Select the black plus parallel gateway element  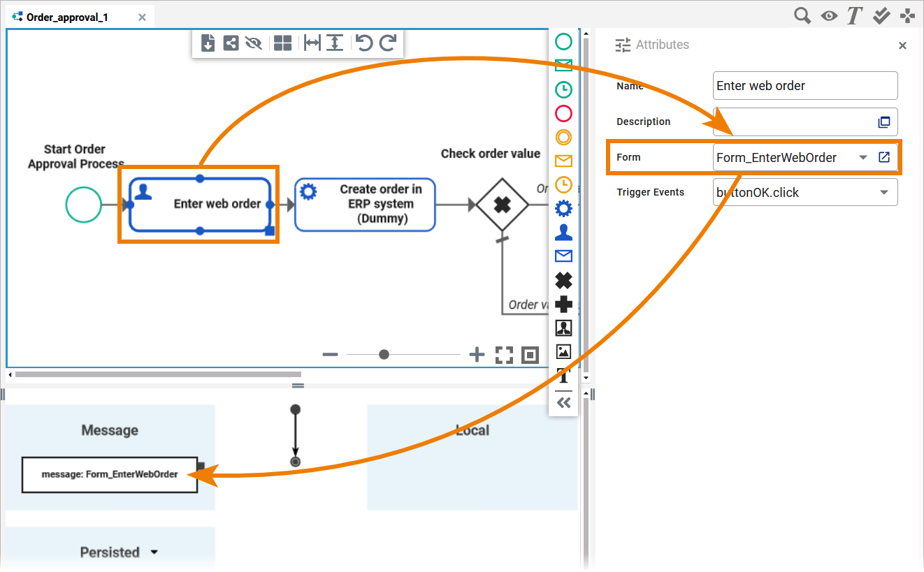pyautogui.click(x=563, y=304)
